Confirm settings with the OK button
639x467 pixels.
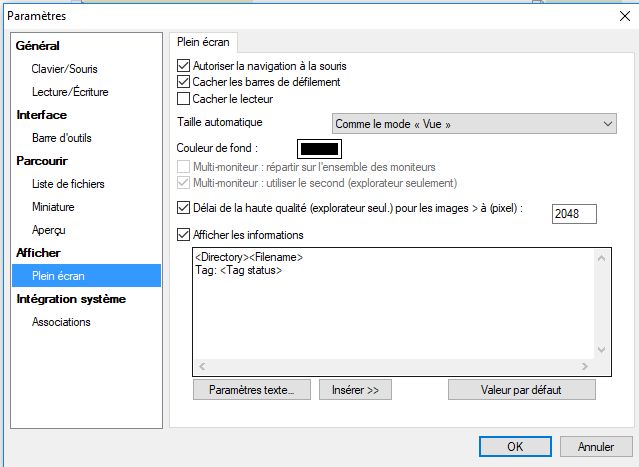coord(514,446)
